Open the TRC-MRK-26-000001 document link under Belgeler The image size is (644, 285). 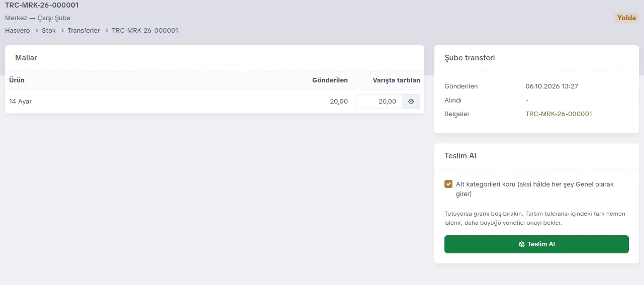[x=559, y=114]
